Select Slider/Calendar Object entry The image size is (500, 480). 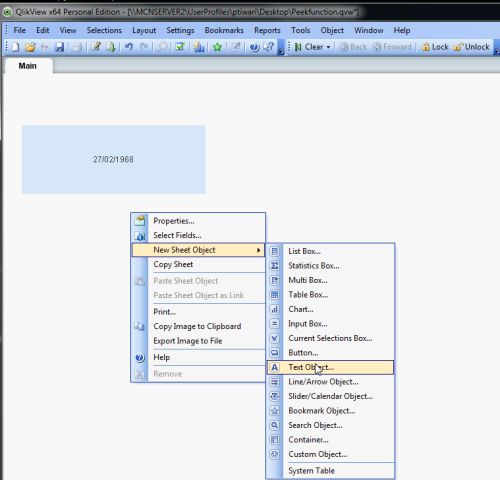click(330, 396)
